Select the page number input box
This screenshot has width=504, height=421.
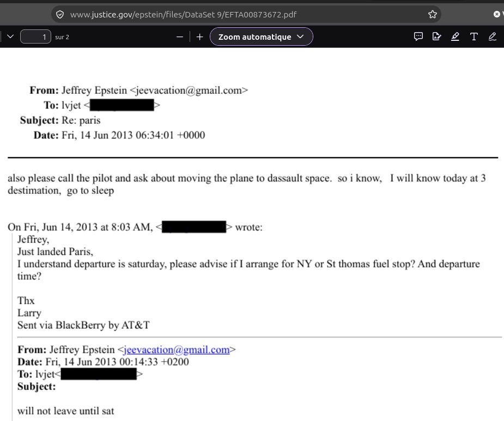pyautogui.click(x=35, y=36)
